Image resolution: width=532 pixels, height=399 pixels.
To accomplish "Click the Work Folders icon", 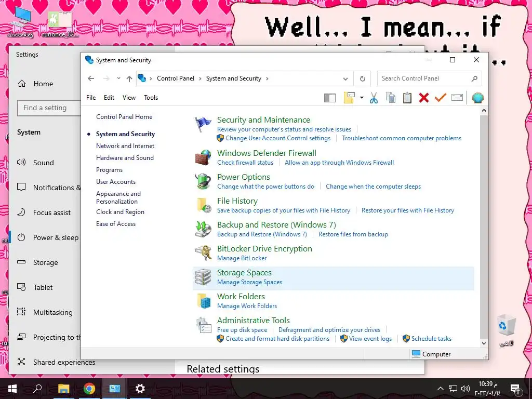I will 204,301.
